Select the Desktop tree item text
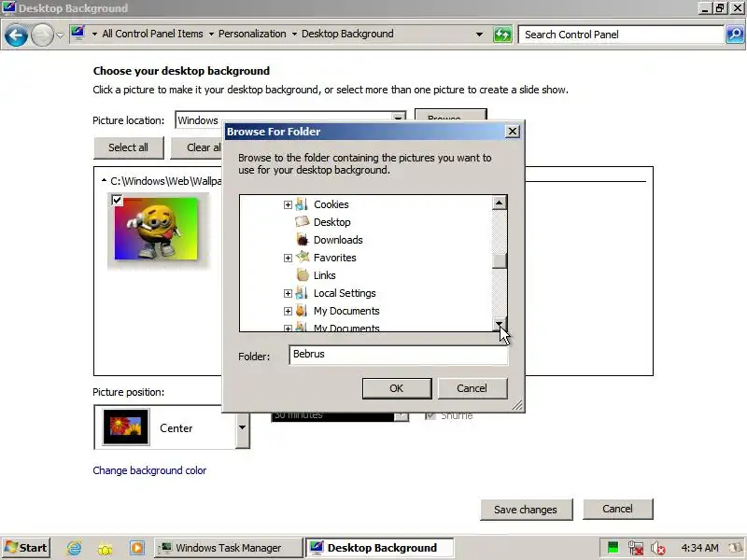747x560 pixels. pos(332,222)
